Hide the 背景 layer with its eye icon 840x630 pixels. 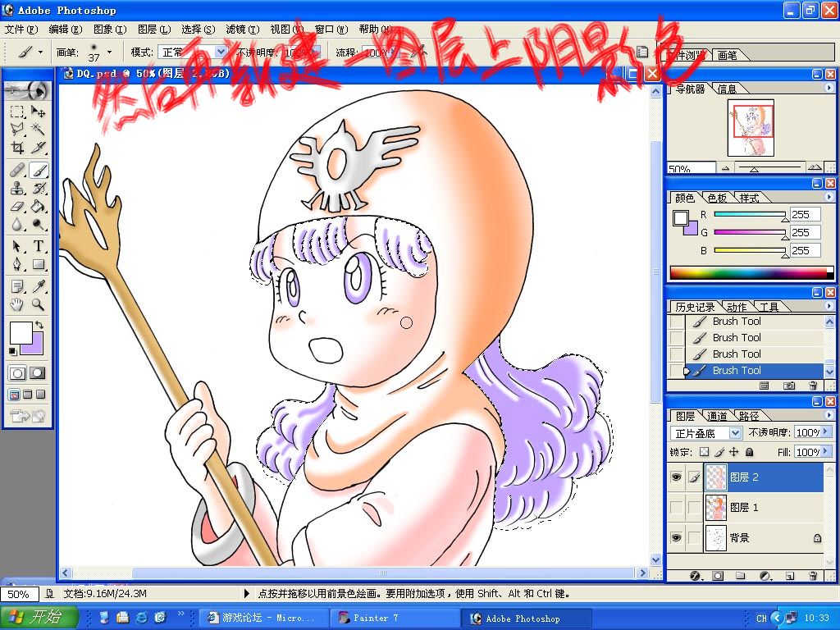(677, 537)
